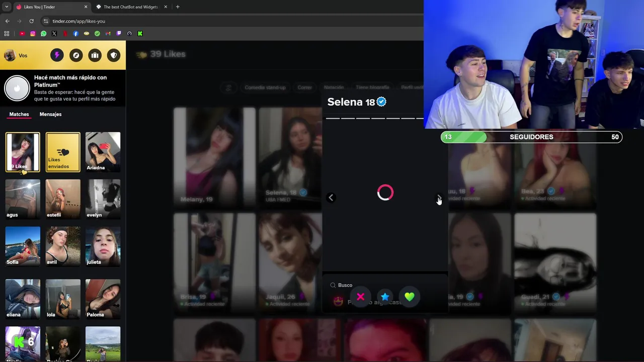Open the Facebook bookmark icon
The height and width of the screenshot is (362, 644).
coord(76,34)
